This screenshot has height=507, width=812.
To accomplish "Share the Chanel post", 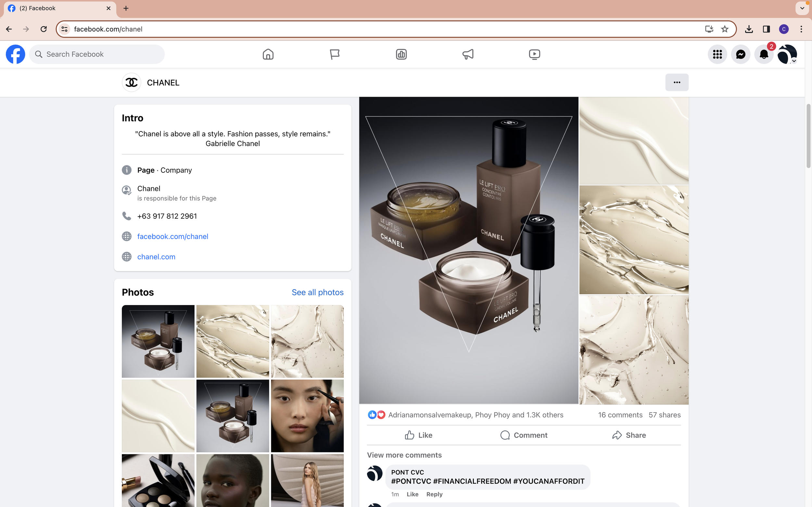I will [629, 435].
